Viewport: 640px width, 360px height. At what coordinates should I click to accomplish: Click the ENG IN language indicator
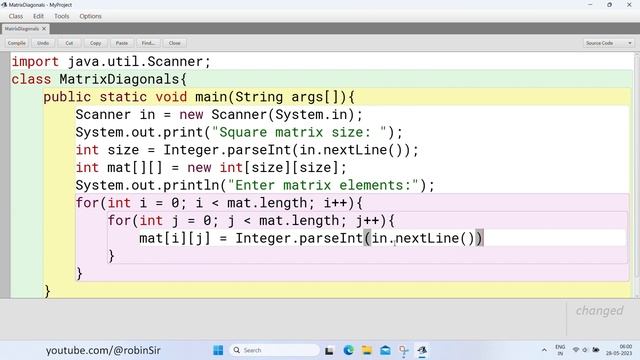coord(560,350)
